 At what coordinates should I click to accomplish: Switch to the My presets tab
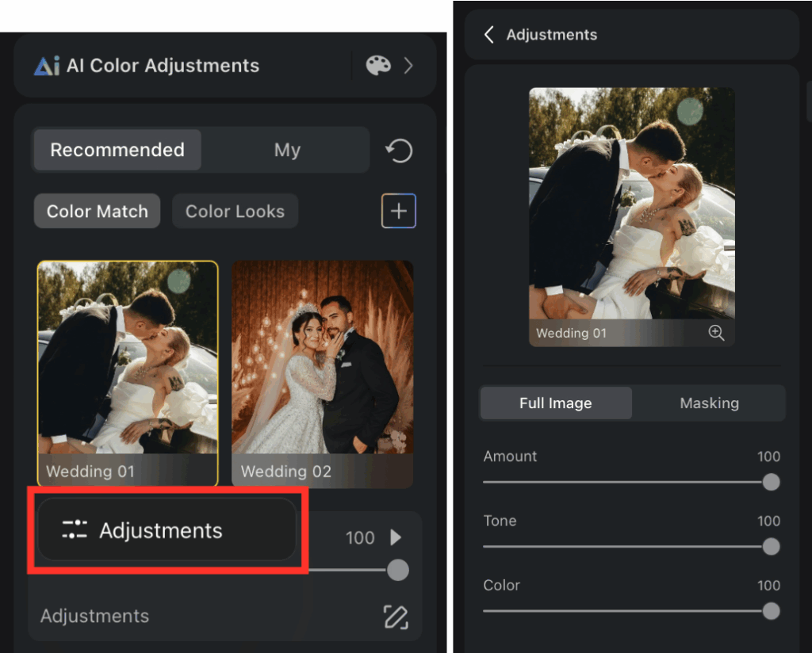point(287,150)
